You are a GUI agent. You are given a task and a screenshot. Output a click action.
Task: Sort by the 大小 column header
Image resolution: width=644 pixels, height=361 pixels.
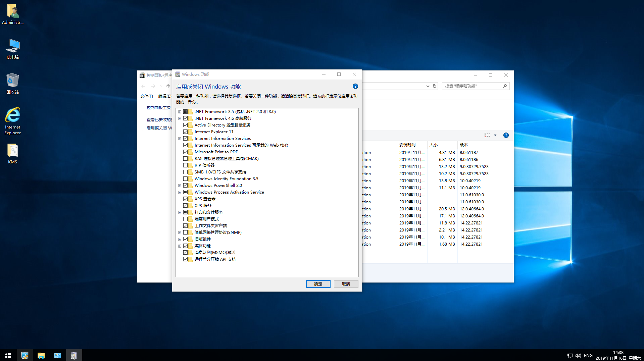(x=442, y=145)
